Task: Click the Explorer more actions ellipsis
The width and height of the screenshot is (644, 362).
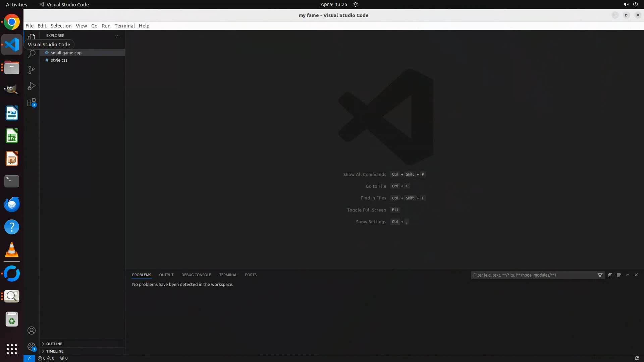Action: (x=117, y=36)
